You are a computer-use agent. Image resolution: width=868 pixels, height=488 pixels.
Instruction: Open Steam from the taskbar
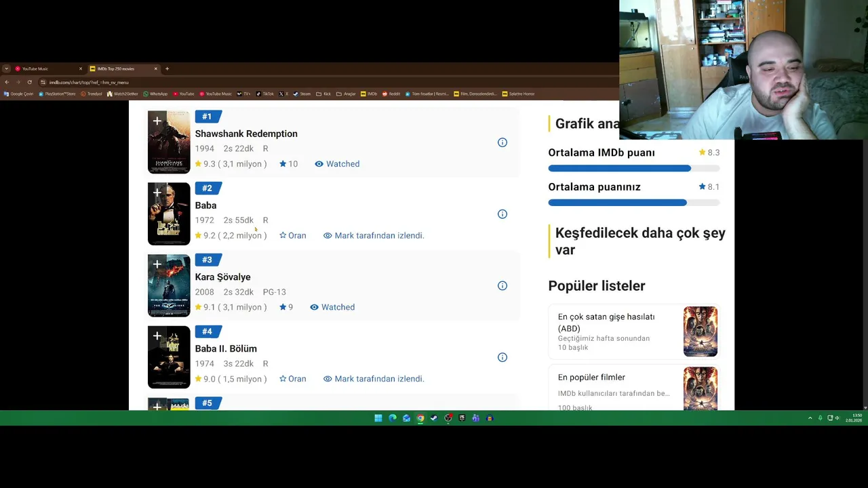tap(434, 418)
